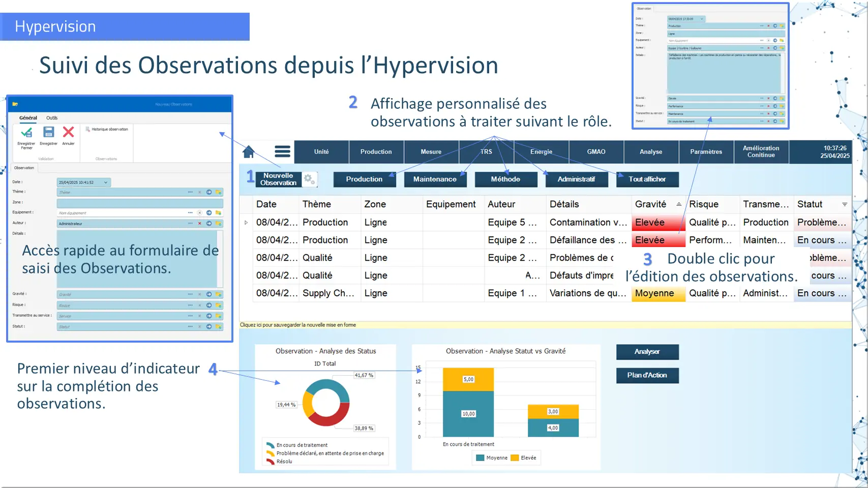Viewport: 868px width, 488px height.
Task: Click the red Annuler cross icon
Action: point(68,133)
